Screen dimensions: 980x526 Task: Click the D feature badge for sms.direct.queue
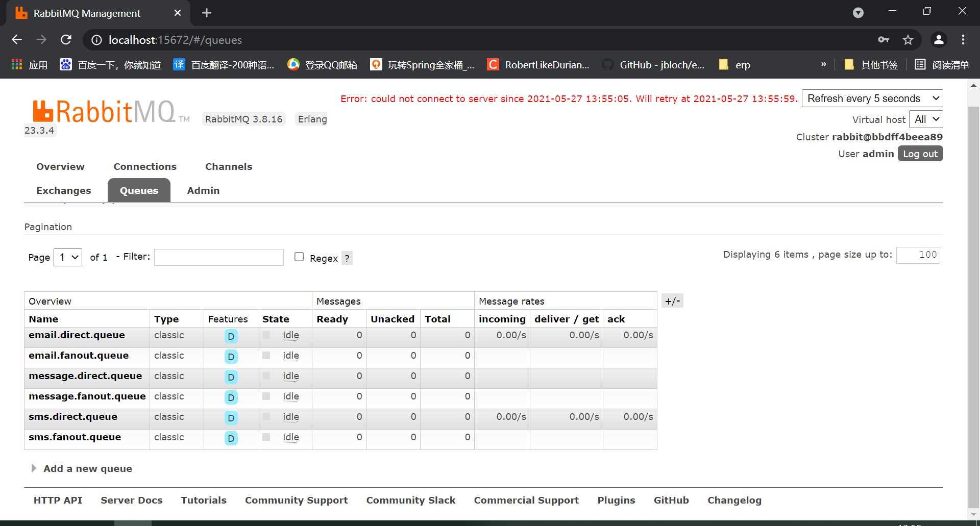[231, 418]
